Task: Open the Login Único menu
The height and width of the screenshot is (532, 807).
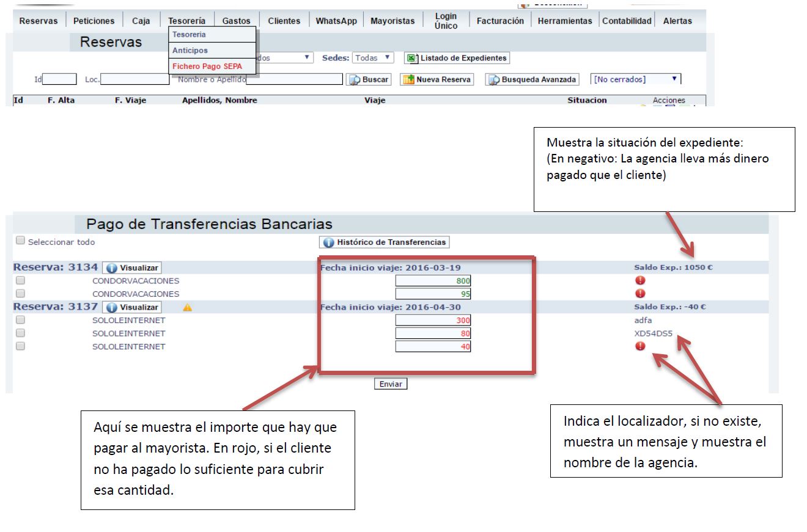Action: (x=446, y=21)
